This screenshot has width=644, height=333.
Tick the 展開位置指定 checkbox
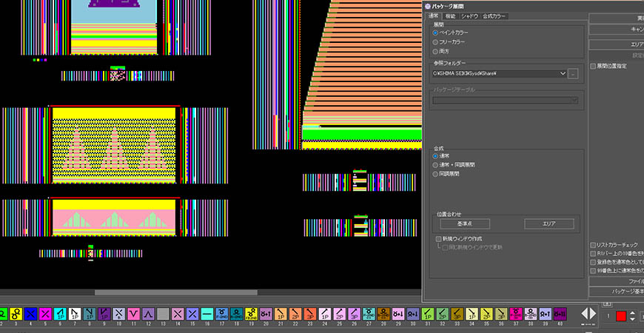(593, 66)
